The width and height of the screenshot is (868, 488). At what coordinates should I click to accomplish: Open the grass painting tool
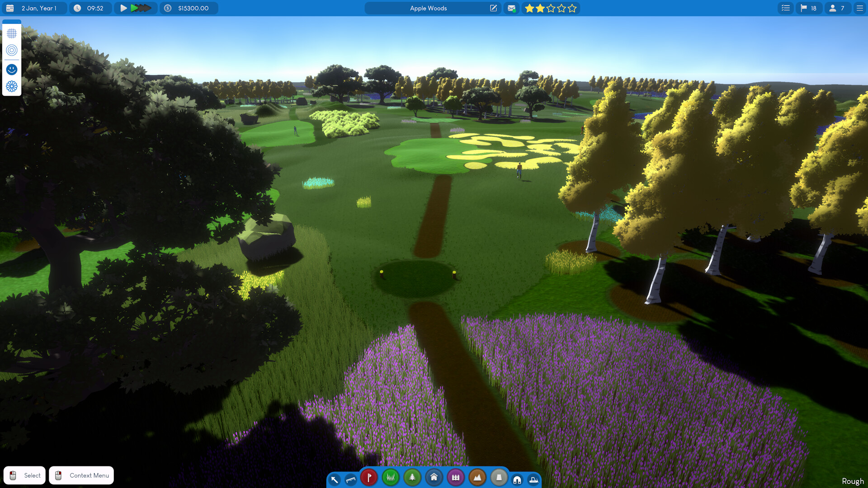click(391, 478)
